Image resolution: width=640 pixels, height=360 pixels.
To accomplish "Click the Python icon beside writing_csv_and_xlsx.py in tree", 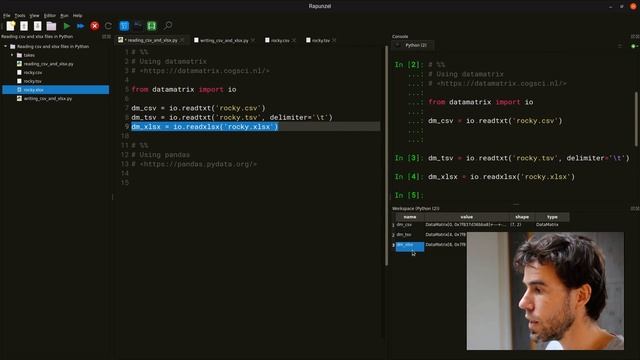I will [19, 98].
